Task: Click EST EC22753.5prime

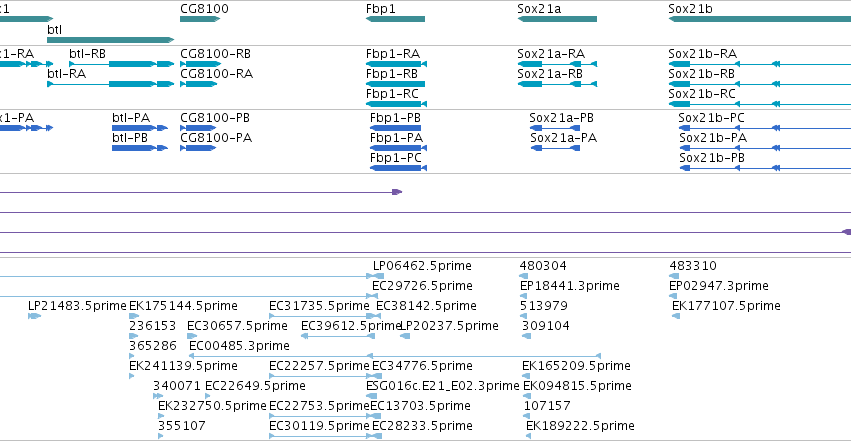Action: click(319, 406)
